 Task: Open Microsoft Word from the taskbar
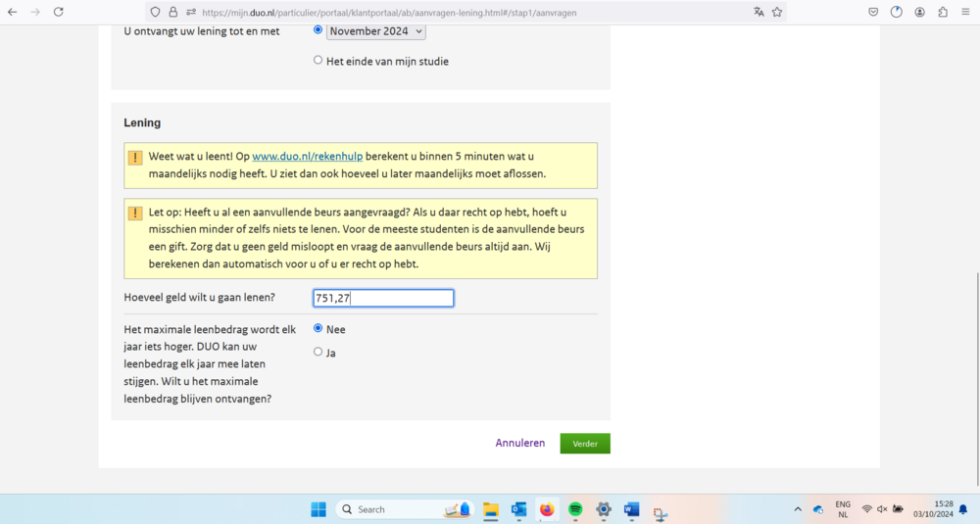(632, 509)
